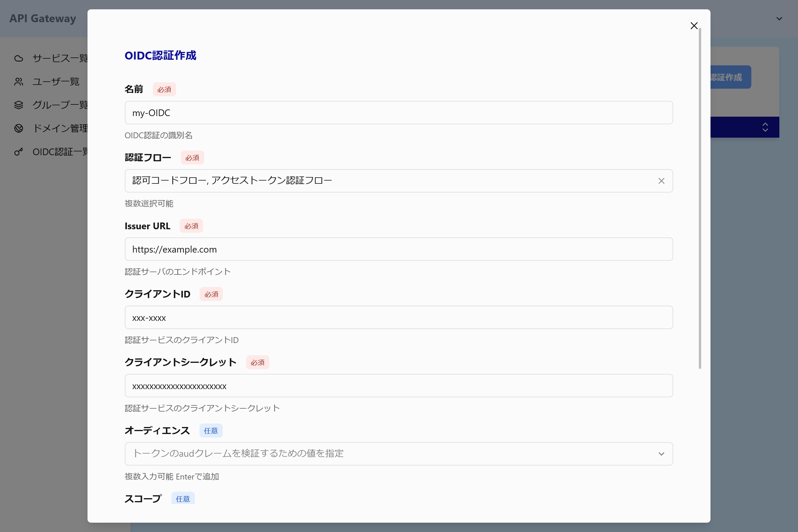Click the helper text 複数選択可能

coord(149,204)
